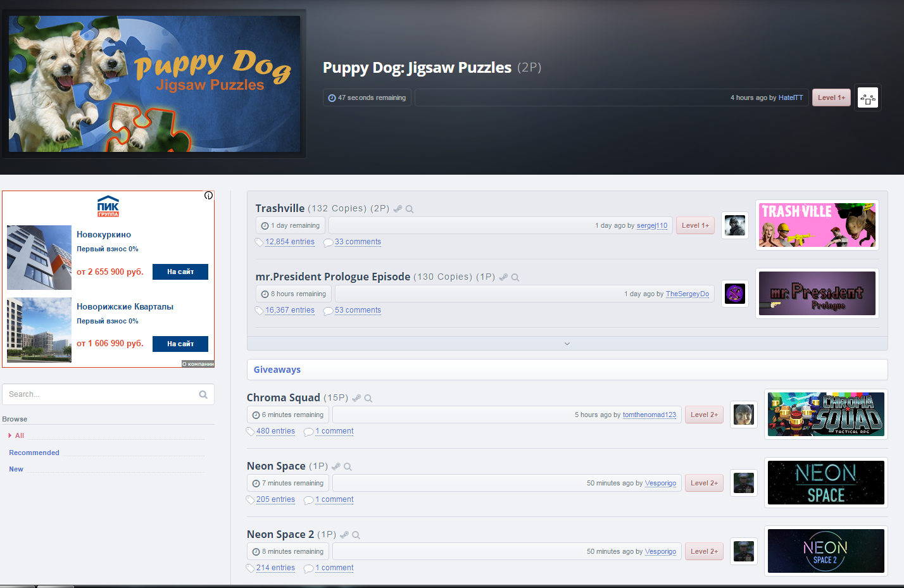Click search icon beside mr.President Prologue Episode
904x588 pixels.
pyautogui.click(x=515, y=277)
